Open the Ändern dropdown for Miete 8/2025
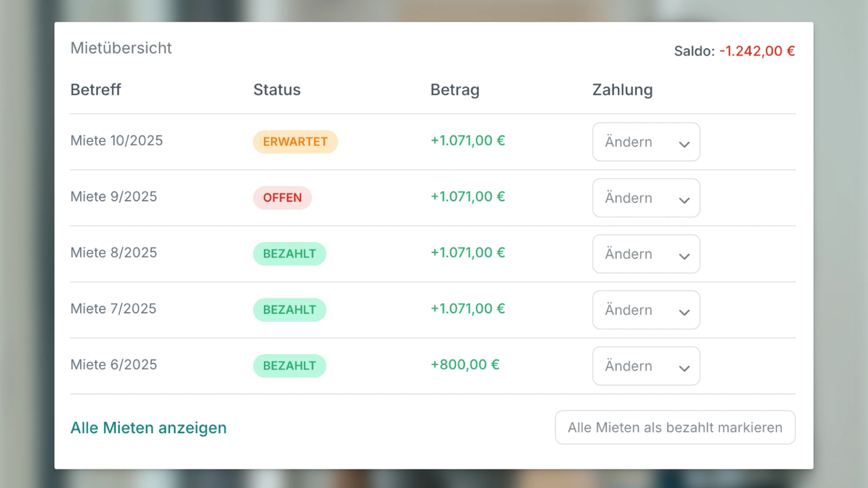 (x=646, y=254)
